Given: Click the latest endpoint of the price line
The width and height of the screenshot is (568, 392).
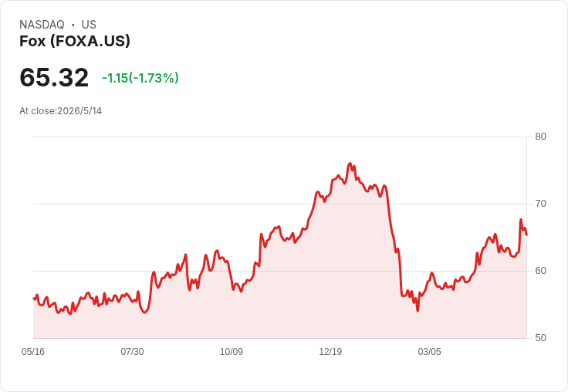Looking at the screenshot, I should pos(526,235).
